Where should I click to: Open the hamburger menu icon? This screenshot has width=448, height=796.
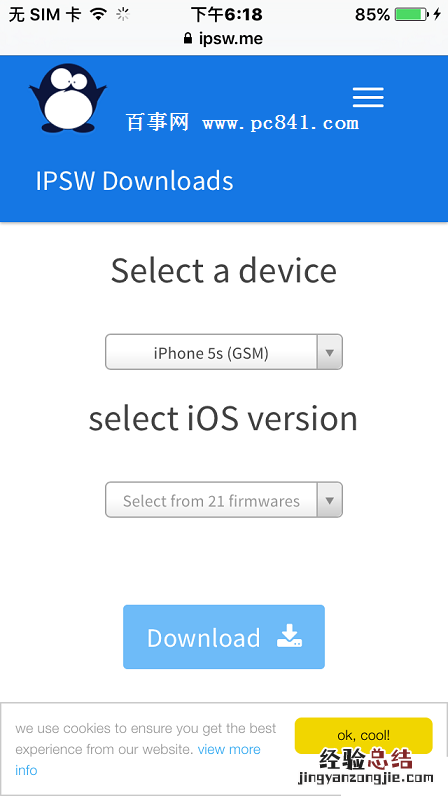(368, 97)
